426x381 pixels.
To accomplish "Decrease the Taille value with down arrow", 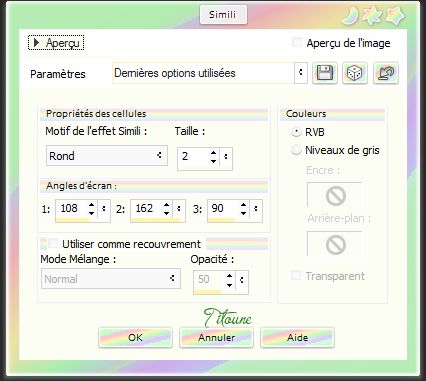I will [x=214, y=161].
